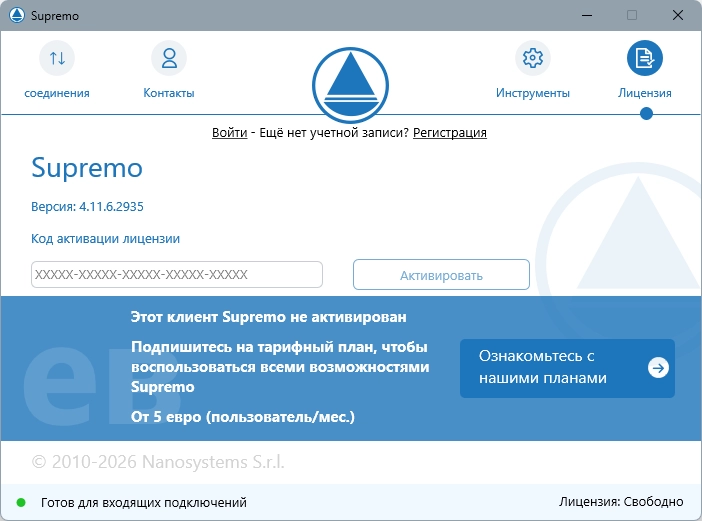702x521 pixels.
Task: Switch to the соединения tab label
Action: [57, 93]
